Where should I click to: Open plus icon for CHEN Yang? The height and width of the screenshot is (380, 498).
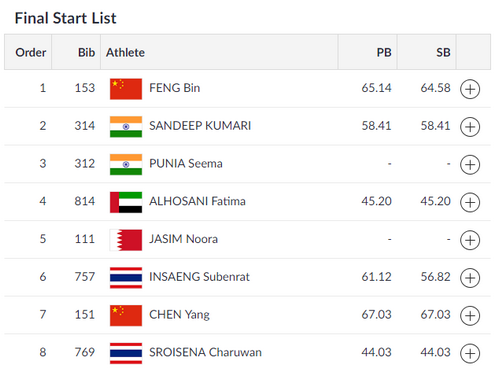pyautogui.click(x=470, y=315)
